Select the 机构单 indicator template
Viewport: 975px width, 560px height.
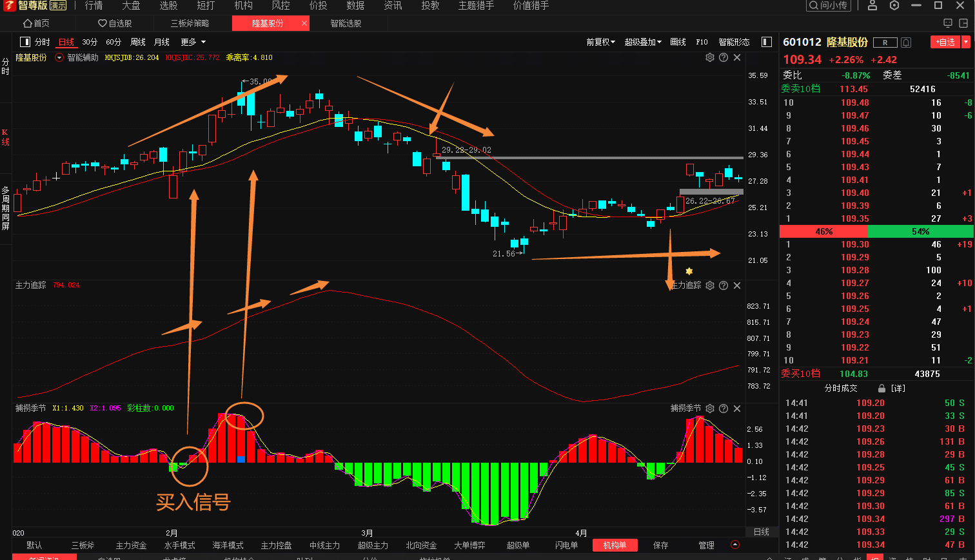click(x=615, y=545)
